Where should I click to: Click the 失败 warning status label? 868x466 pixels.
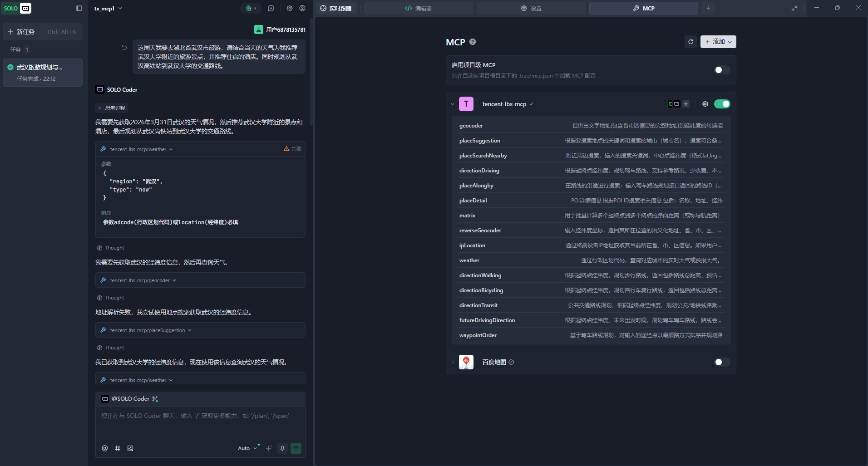click(293, 149)
